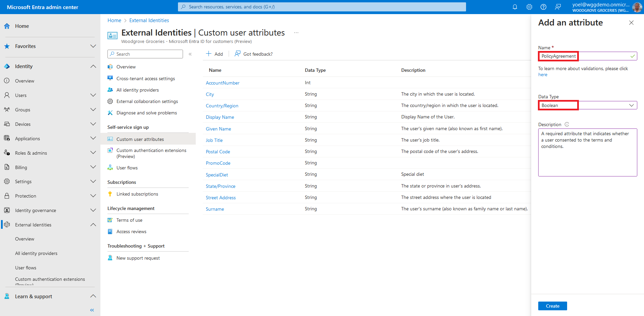Open Terms of use menu item

129,220
